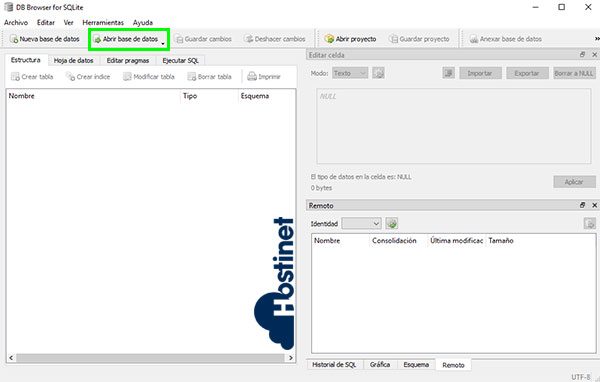The width and height of the screenshot is (600, 382).
Task: Switch to the Gráfica tab
Action: click(x=380, y=365)
